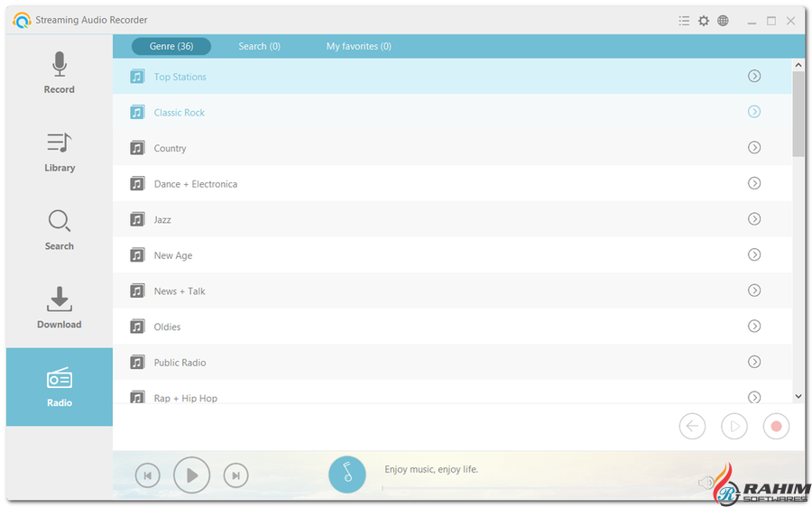The height and width of the screenshot is (507, 812).
Task: Maximize the Streaming Audio Recorder window
Action: click(771, 21)
